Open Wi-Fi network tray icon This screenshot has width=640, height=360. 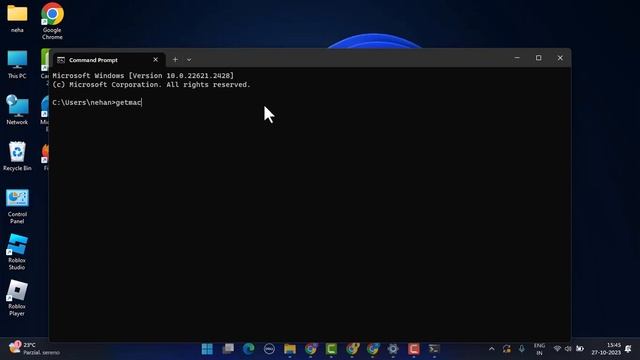[x=557, y=349]
